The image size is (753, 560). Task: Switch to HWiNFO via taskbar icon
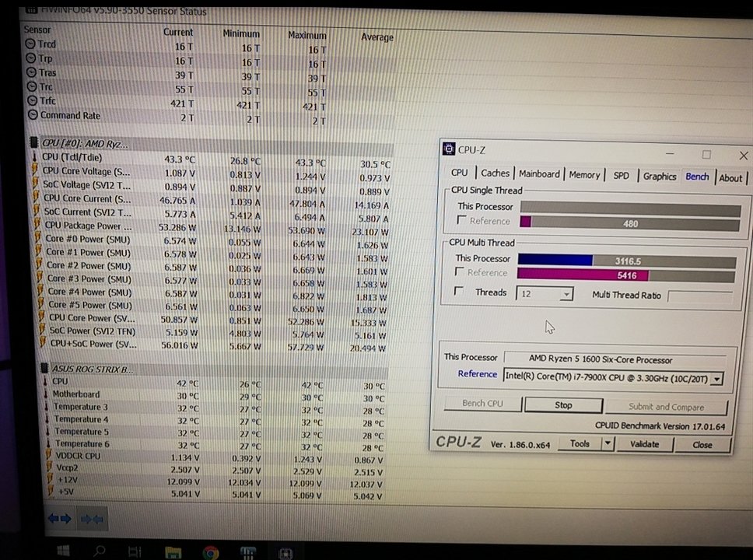(x=248, y=553)
